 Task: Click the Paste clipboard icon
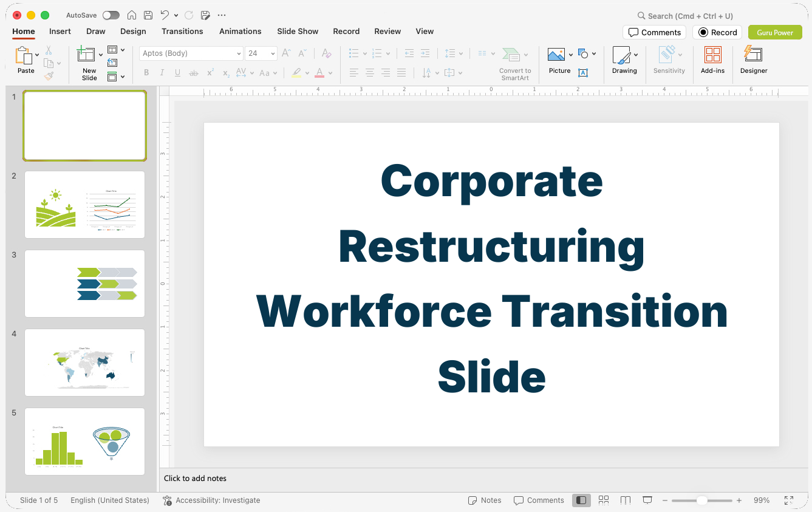click(24, 55)
